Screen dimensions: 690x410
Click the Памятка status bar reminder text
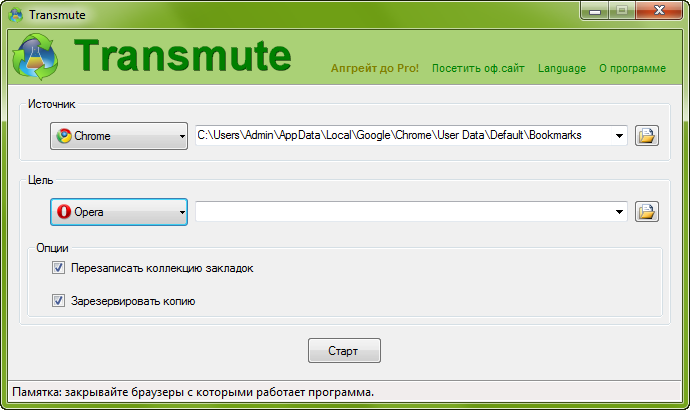(x=193, y=392)
